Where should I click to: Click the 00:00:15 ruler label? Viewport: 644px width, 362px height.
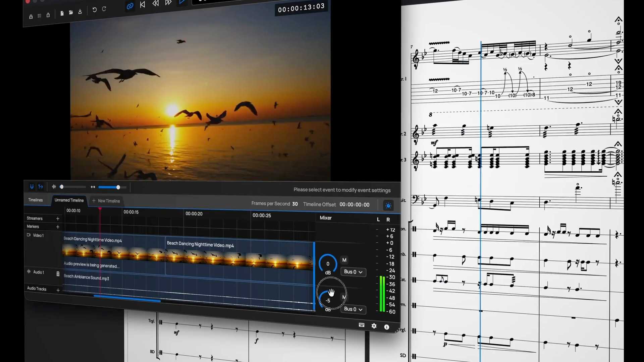(x=131, y=212)
